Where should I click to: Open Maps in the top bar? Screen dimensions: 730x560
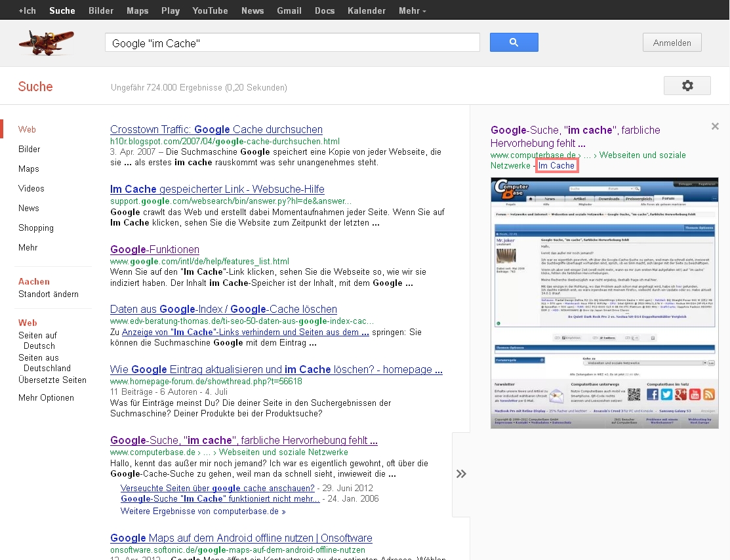[x=137, y=10]
